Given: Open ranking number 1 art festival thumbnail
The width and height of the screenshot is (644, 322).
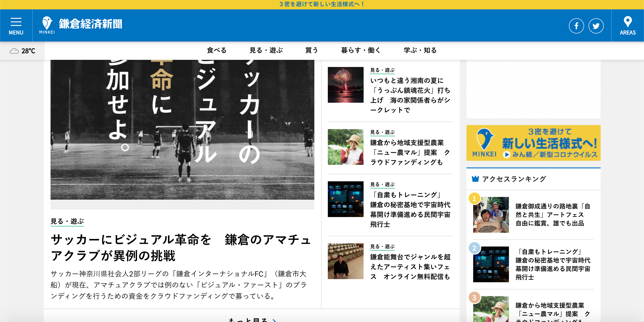Looking at the screenshot, I should coord(491,215).
